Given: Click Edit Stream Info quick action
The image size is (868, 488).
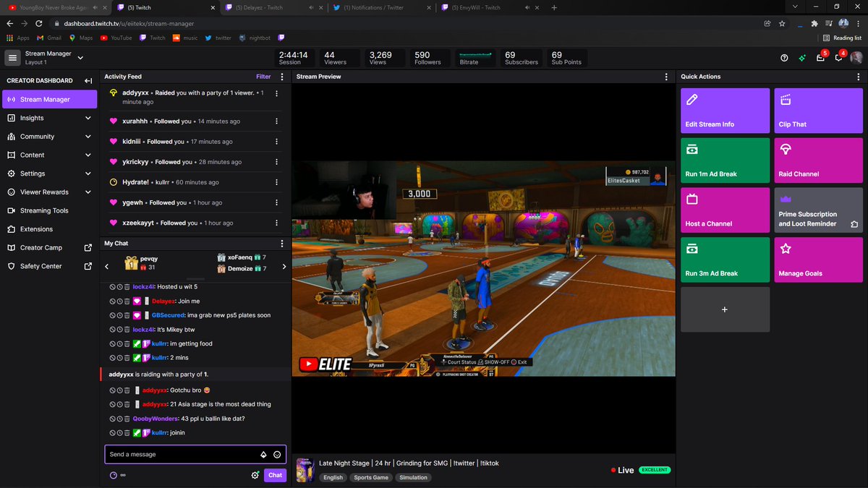Looking at the screenshot, I should pos(725,111).
